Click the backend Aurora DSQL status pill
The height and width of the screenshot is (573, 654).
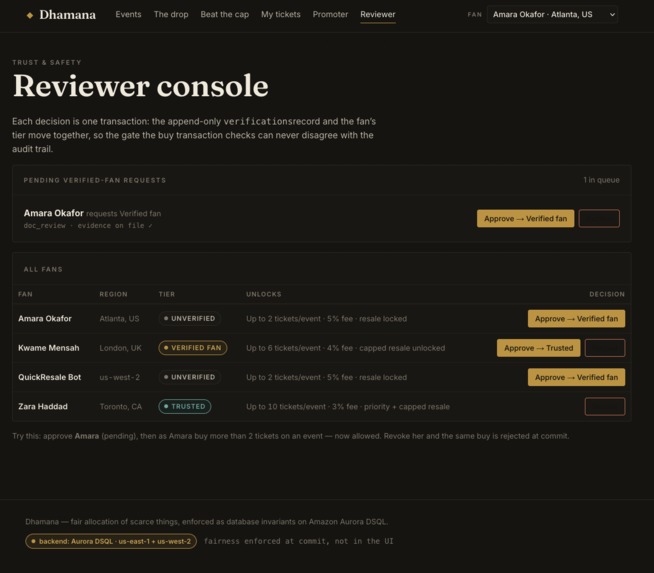[x=111, y=541]
